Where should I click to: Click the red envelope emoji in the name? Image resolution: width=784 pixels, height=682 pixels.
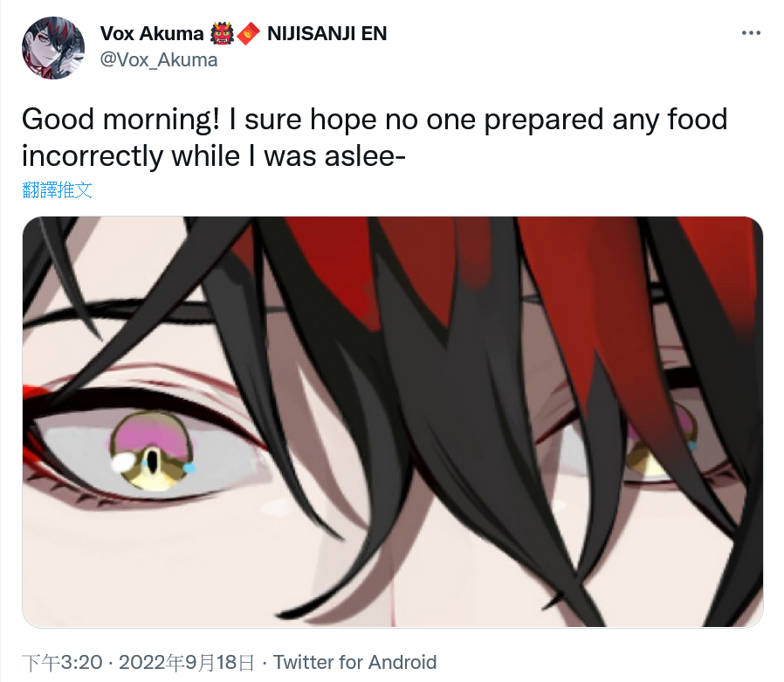pos(249,34)
